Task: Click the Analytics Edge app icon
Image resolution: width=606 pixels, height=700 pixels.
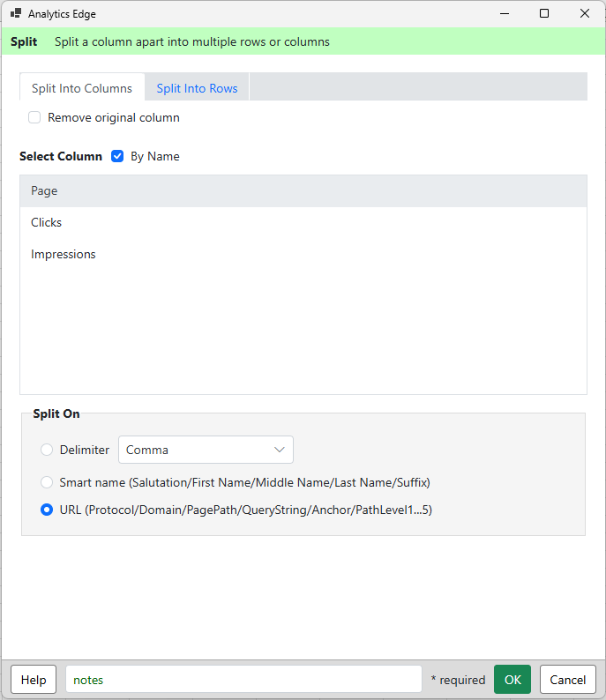Action: 16,13
